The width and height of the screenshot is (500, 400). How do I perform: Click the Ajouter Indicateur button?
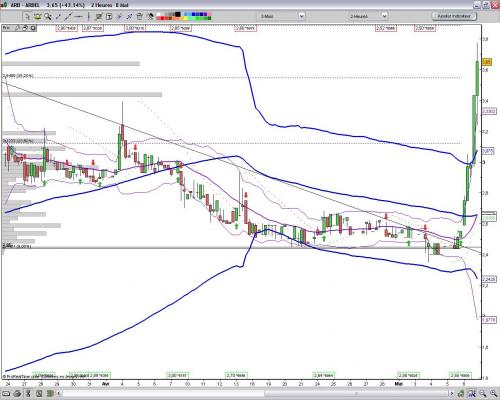pyautogui.click(x=454, y=16)
